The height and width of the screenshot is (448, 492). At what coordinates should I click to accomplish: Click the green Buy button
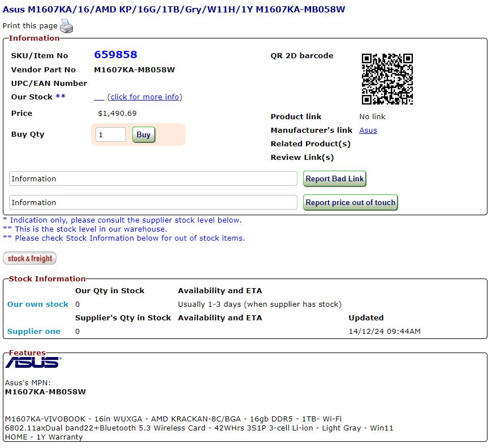pyautogui.click(x=144, y=135)
